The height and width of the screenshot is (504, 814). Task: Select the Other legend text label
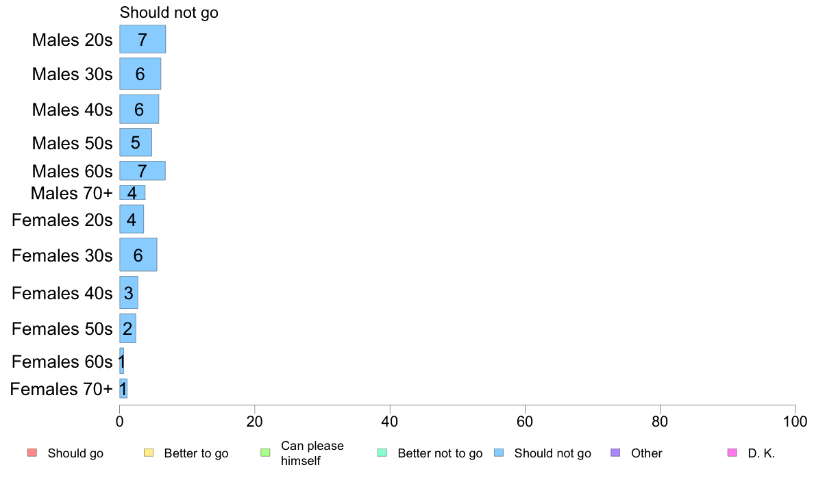pos(646,453)
